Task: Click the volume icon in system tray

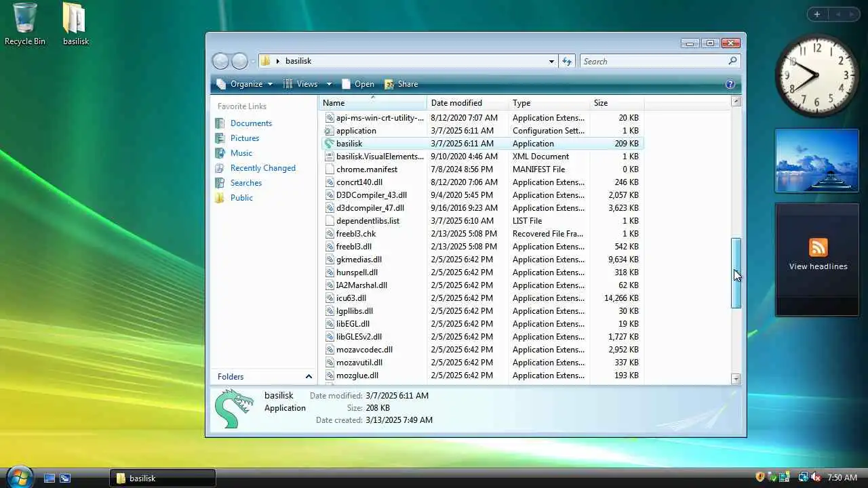Action: point(816,478)
